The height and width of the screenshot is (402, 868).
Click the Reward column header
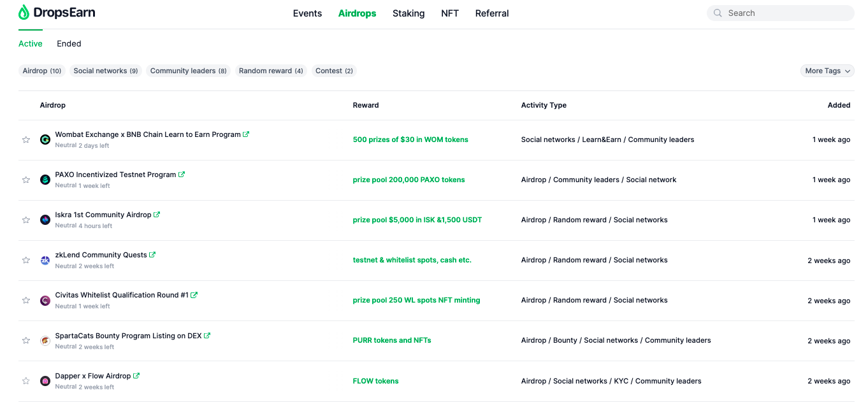click(x=366, y=105)
